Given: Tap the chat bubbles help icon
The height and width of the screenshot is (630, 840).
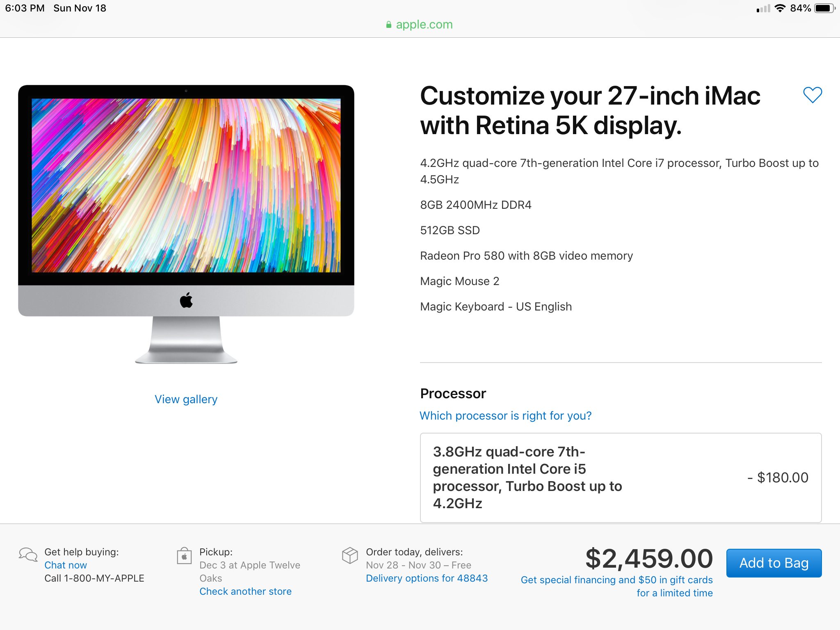Looking at the screenshot, I should click(28, 555).
